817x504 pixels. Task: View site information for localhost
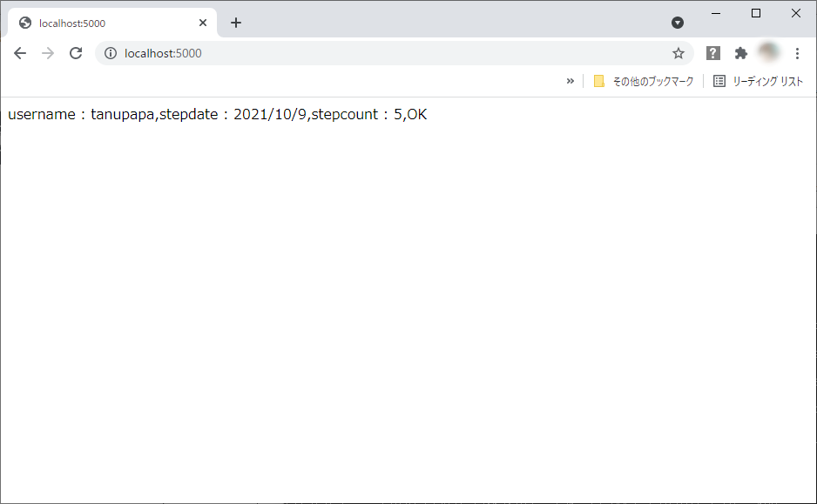tap(111, 53)
